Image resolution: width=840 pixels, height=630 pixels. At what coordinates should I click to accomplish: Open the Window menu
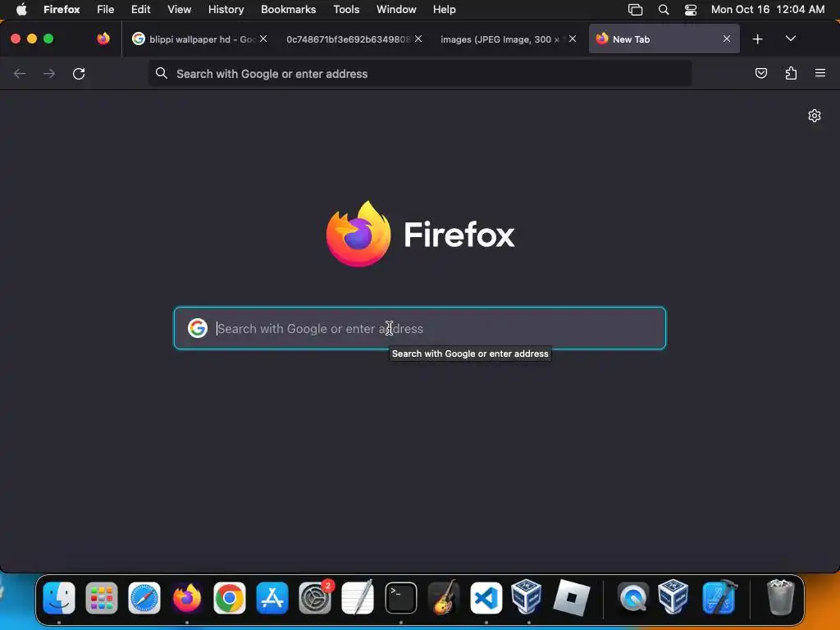396,9
